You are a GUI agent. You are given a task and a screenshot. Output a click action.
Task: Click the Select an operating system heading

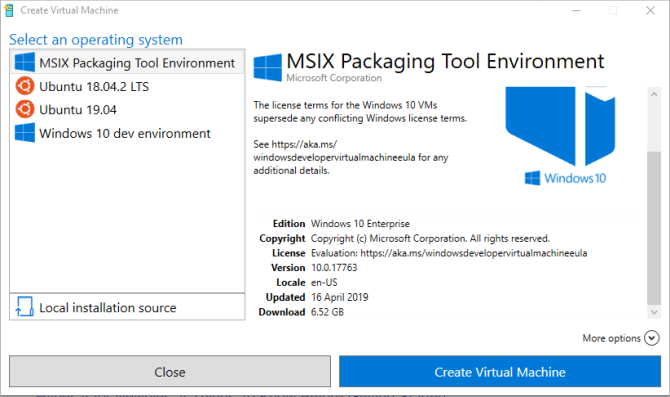[96, 40]
